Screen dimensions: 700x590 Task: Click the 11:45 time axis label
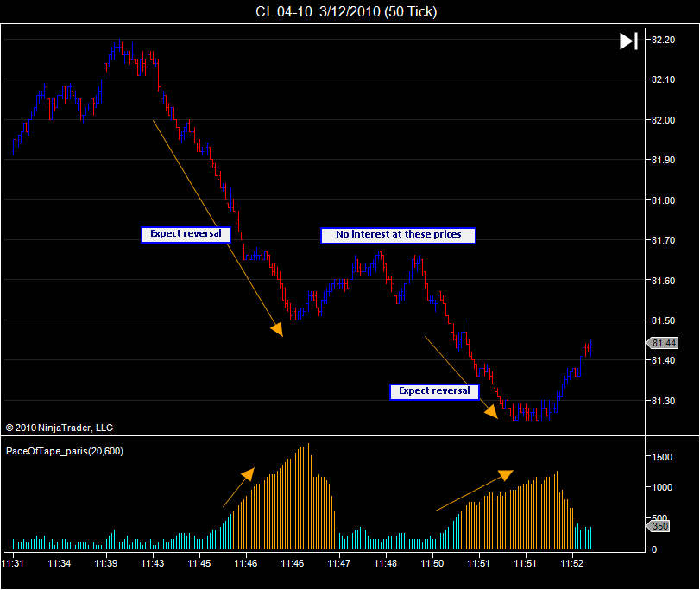tap(199, 563)
